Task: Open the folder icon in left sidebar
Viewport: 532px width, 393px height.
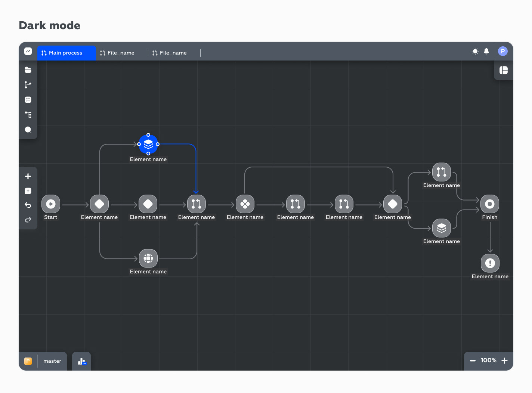Action: [x=28, y=70]
